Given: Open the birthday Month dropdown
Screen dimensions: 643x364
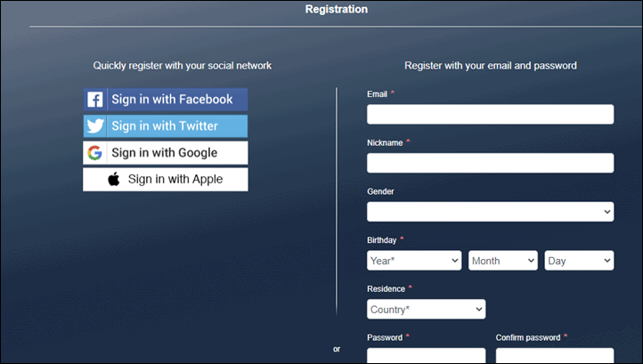Looking at the screenshot, I should (503, 261).
